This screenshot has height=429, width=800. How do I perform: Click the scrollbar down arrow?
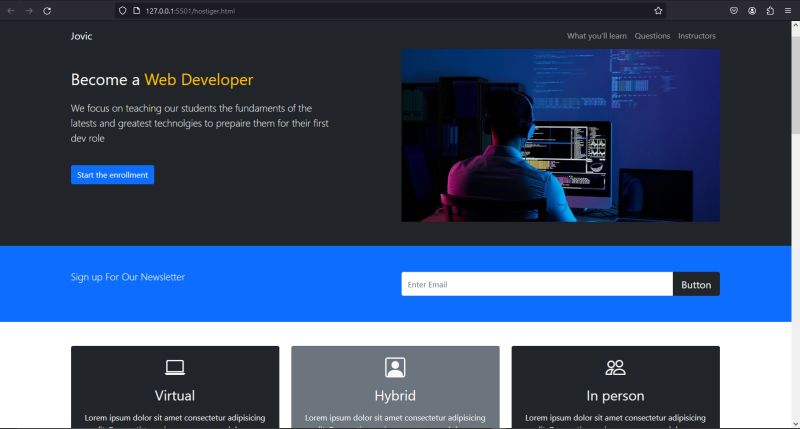pos(795,423)
